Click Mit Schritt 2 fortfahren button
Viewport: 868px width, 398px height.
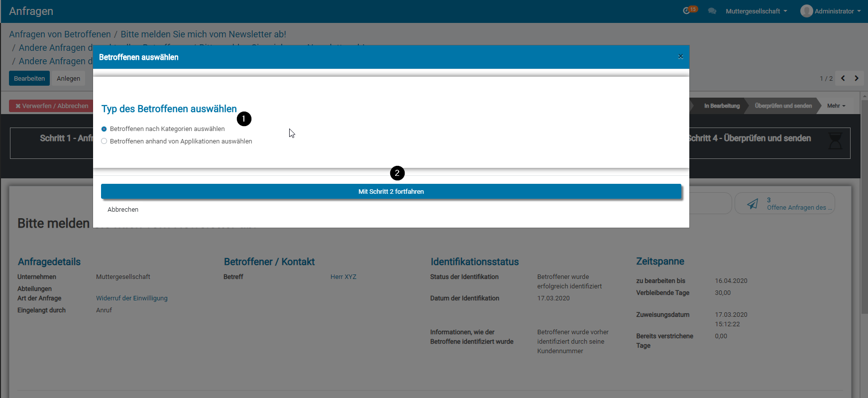point(391,192)
